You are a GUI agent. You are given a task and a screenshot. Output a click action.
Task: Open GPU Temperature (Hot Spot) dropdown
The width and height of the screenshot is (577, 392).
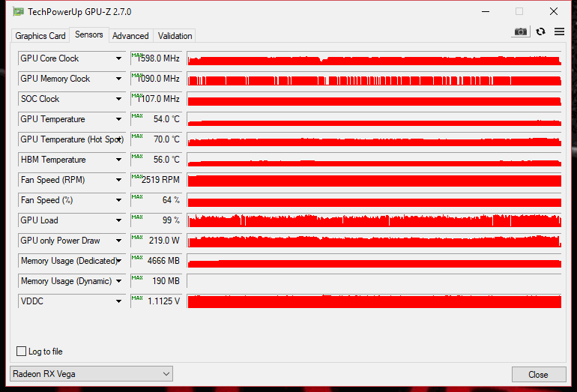pos(118,139)
